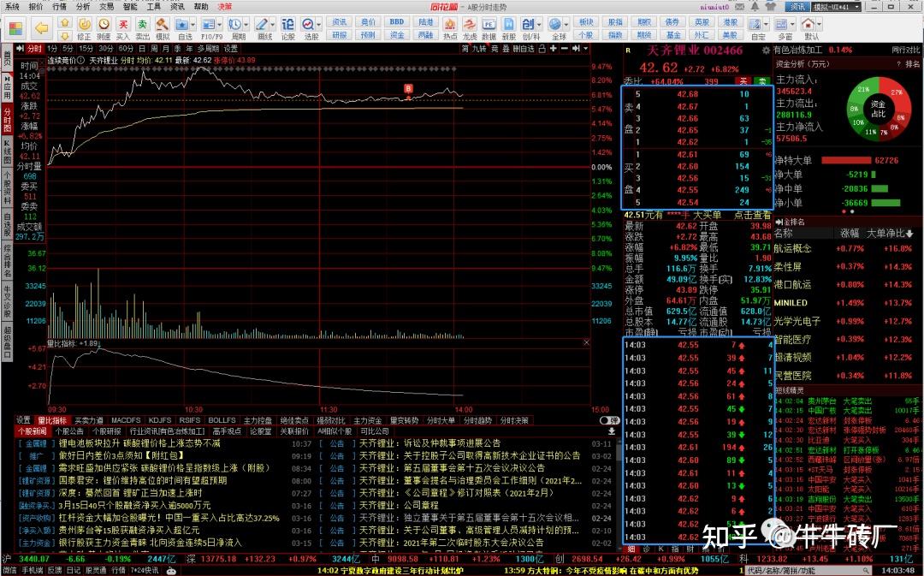This screenshot has height=576, width=924.
Task: Click the green 卖 button by 委比
Action: click(762, 81)
